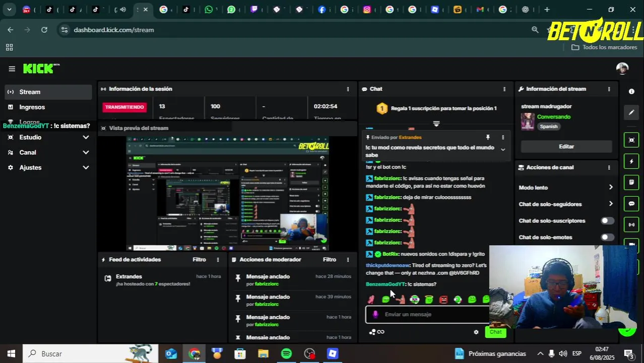The image size is (644, 363).
Task: Open pinned message three-dot options
Action: click(502, 137)
